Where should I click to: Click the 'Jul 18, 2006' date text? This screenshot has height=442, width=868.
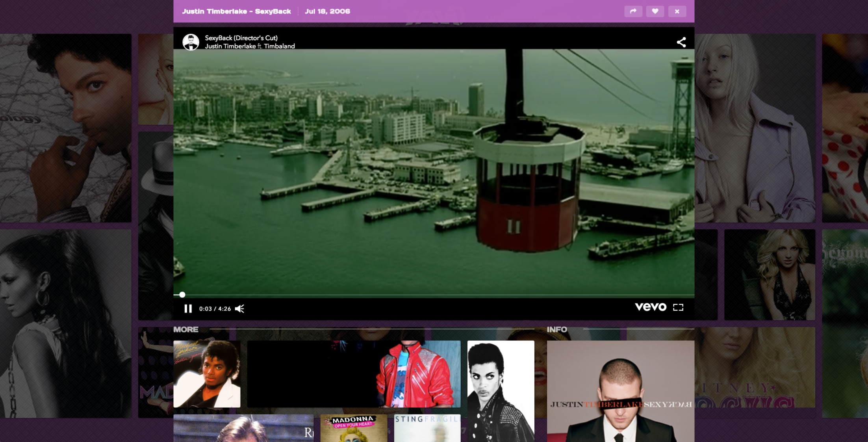pos(327,11)
